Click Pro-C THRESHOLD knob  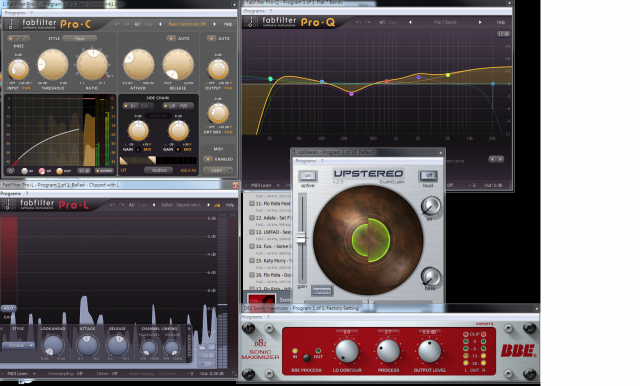pos(52,64)
